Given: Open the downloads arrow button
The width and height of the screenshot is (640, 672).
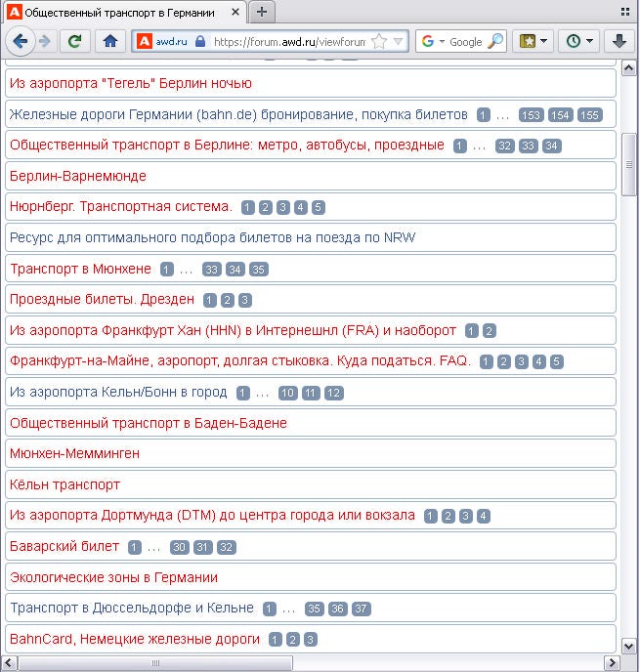Looking at the screenshot, I should (x=619, y=41).
